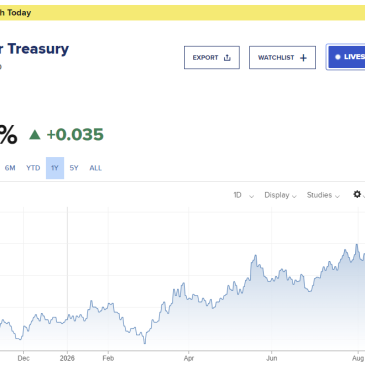Click the WATCHLIST button
Screen dimensions: 365x365
point(282,58)
